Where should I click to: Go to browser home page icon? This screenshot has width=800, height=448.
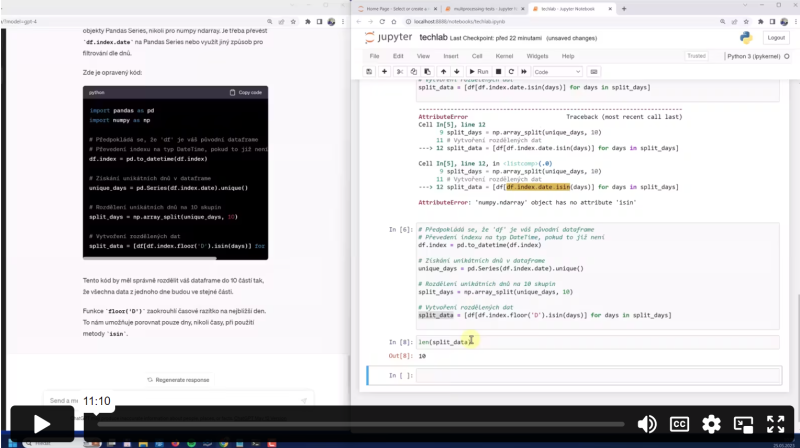394,21
